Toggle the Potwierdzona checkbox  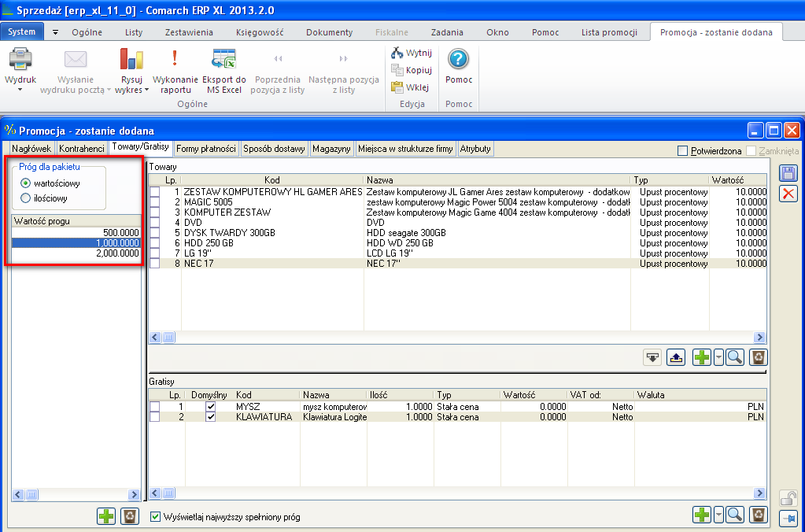point(683,151)
